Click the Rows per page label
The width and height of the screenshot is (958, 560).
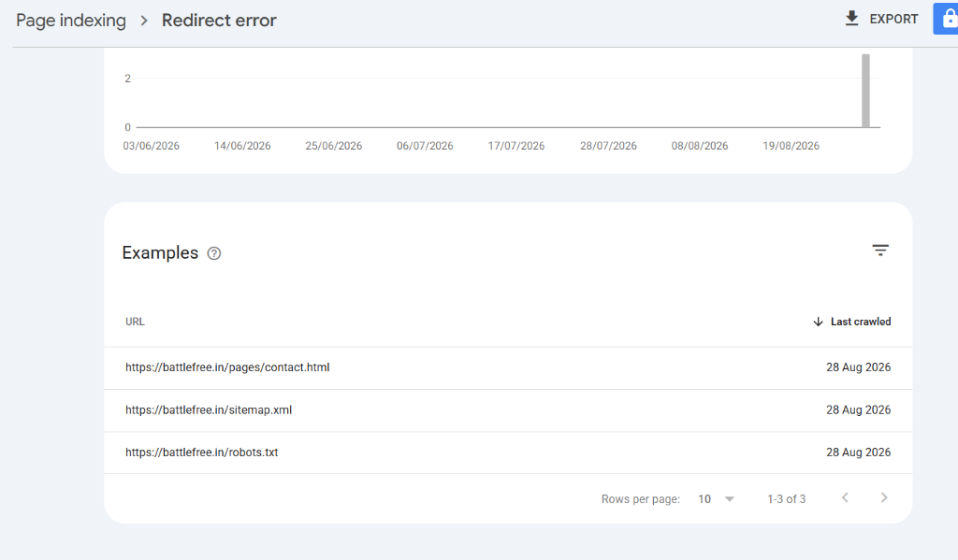640,499
